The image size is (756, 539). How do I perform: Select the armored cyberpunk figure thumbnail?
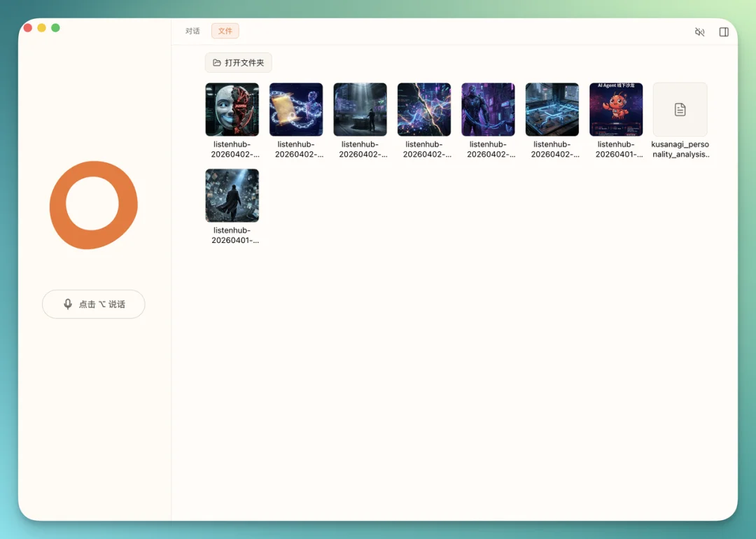point(488,109)
